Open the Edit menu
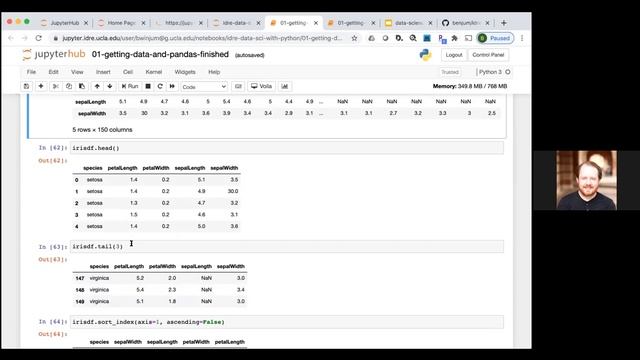640x360 pixels. (x=53, y=72)
